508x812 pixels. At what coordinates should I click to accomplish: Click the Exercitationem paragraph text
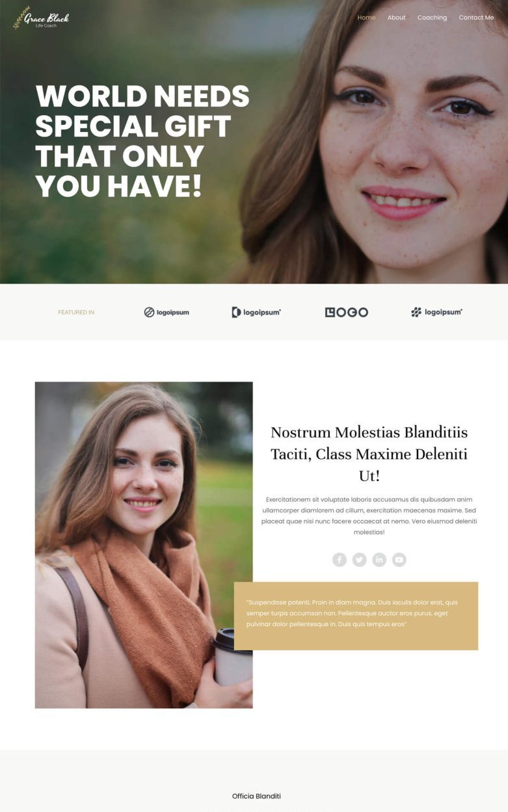tap(369, 516)
